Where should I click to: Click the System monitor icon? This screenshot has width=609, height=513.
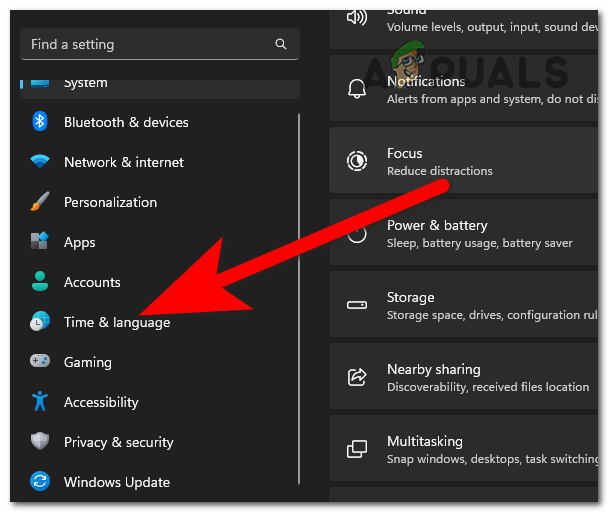tap(40, 83)
